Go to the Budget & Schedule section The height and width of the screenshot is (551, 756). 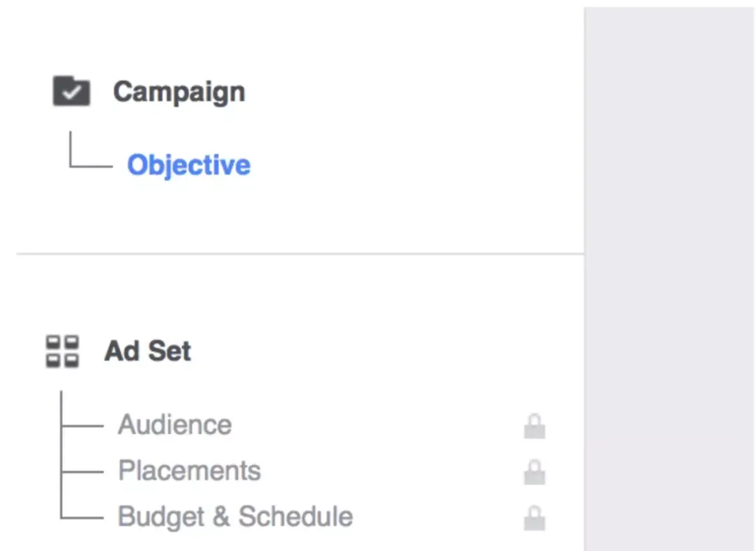(235, 517)
